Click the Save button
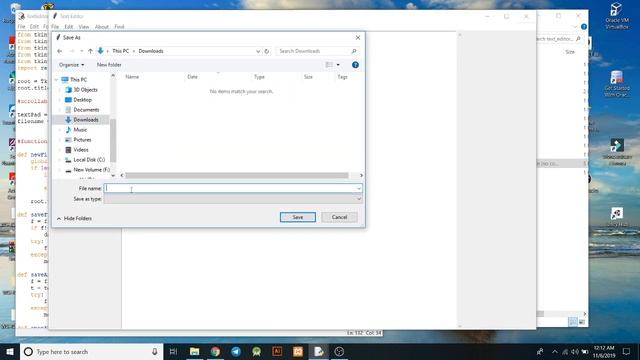 [298, 217]
